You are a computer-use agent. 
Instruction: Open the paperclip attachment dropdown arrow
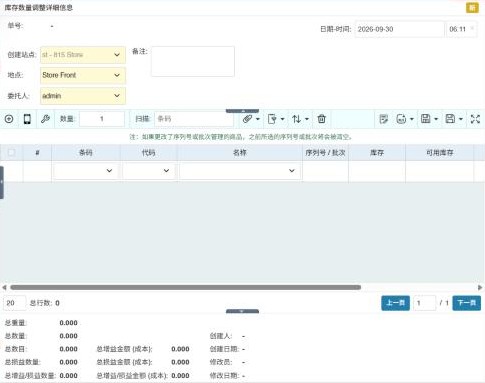[257, 119]
